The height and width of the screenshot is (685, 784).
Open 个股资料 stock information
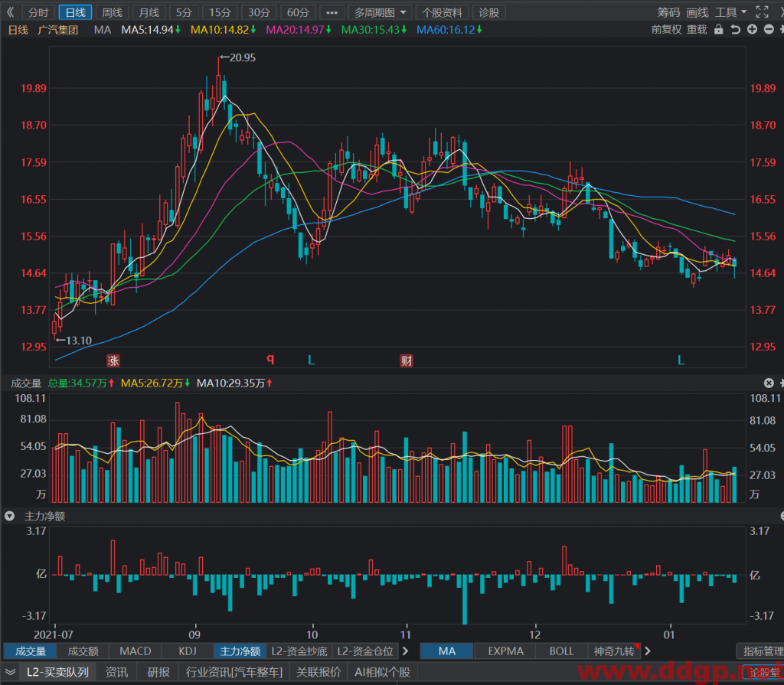point(442,12)
